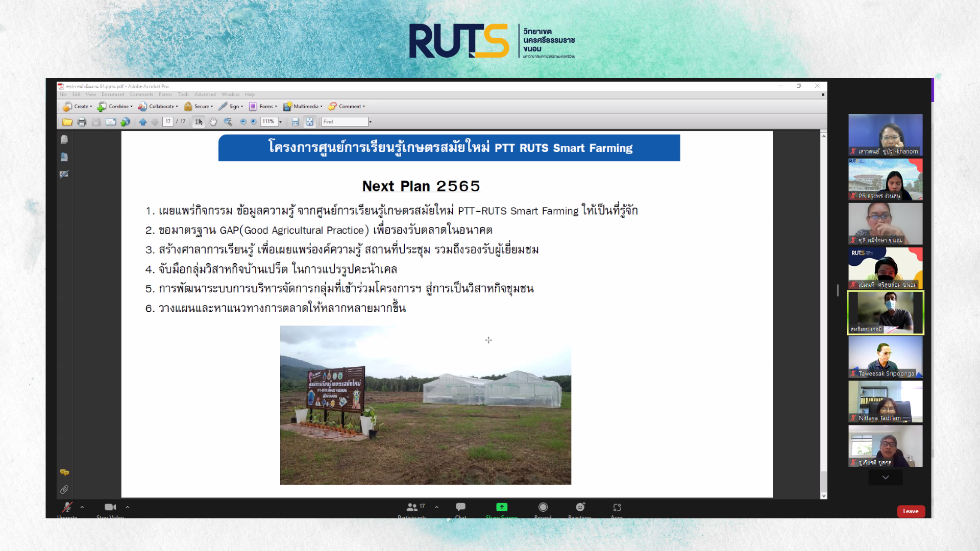
Task: Click the fit one full page icon
Action: 309,122
